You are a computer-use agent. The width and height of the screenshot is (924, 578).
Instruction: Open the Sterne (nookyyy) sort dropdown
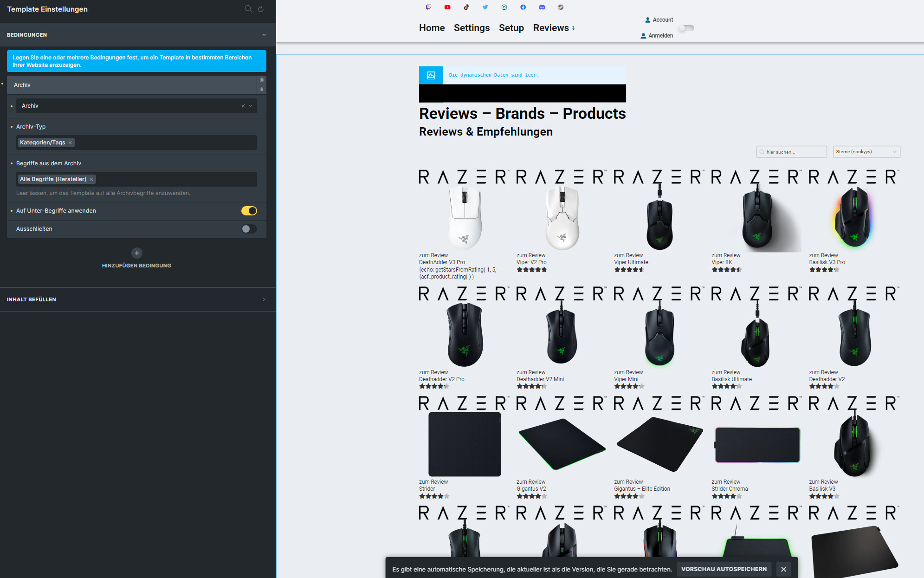click(x=866, y=152)
